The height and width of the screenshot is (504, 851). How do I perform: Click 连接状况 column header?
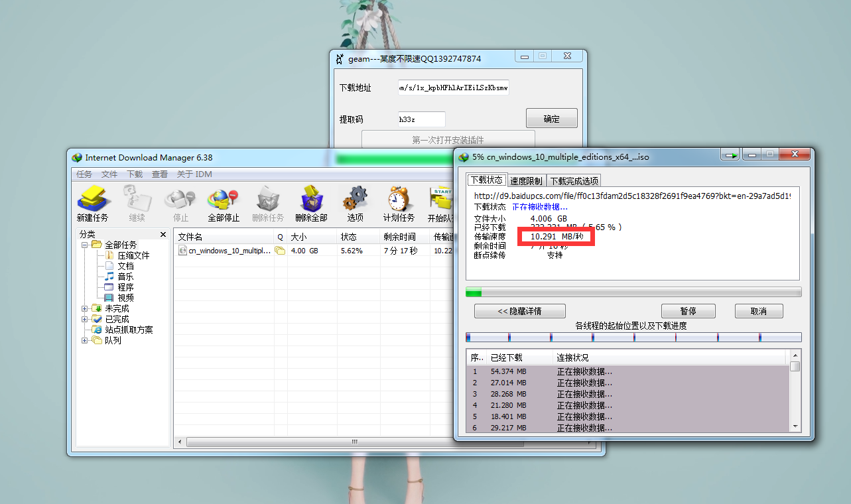(x=671, y=357)
